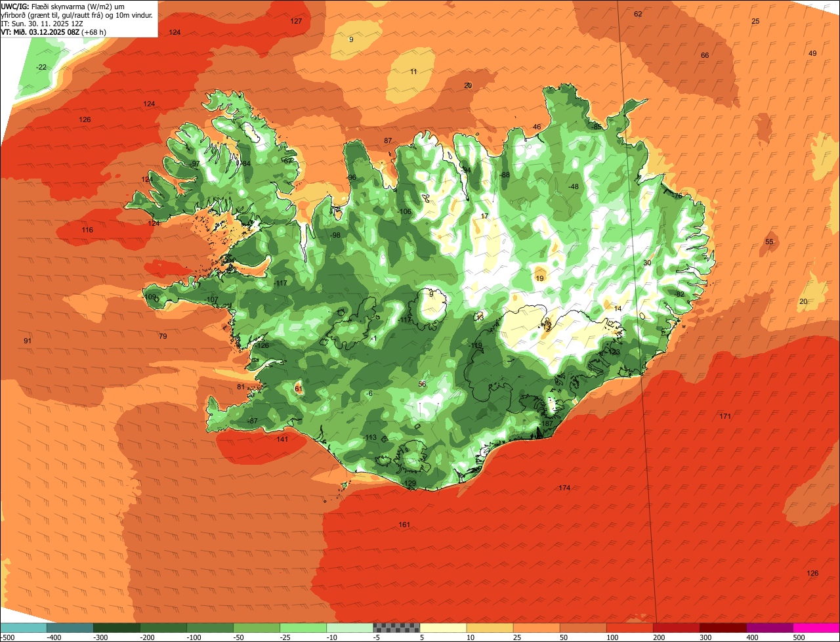Click the map value -22
The height and width of the screenshot is (642, 840).
pyautogui.click(x=41, y=67)
